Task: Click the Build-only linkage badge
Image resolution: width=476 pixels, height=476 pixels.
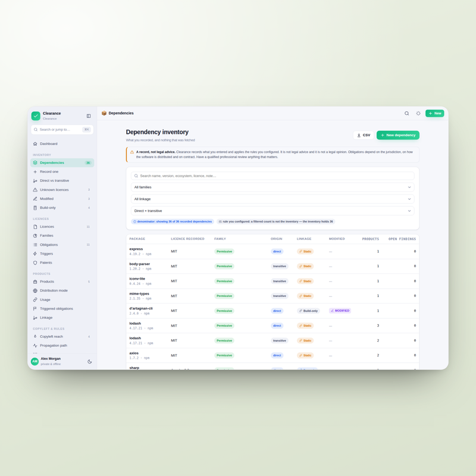Action: tap(308, 311)
